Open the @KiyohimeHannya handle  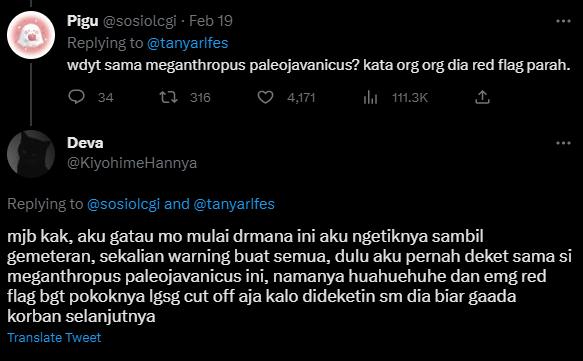[132, 163]
